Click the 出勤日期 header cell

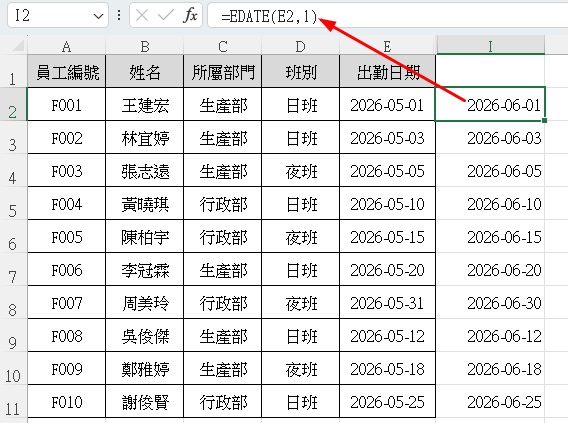[387, 71]
